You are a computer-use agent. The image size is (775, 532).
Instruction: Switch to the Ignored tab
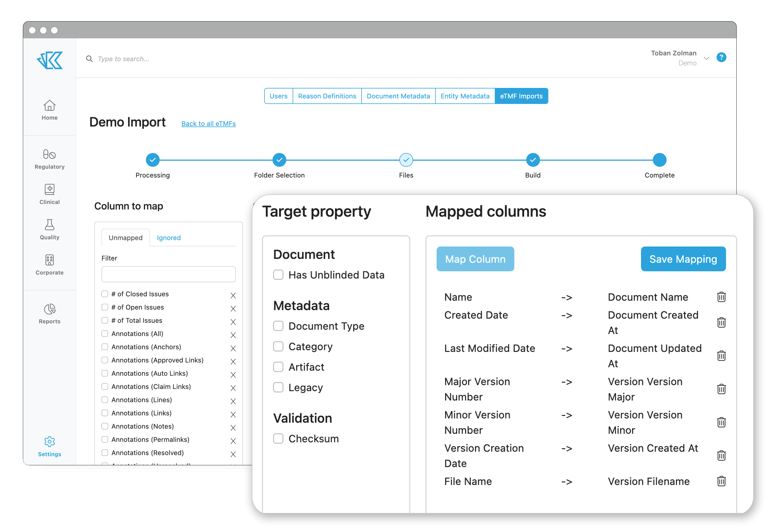click(x=169, y=238)
